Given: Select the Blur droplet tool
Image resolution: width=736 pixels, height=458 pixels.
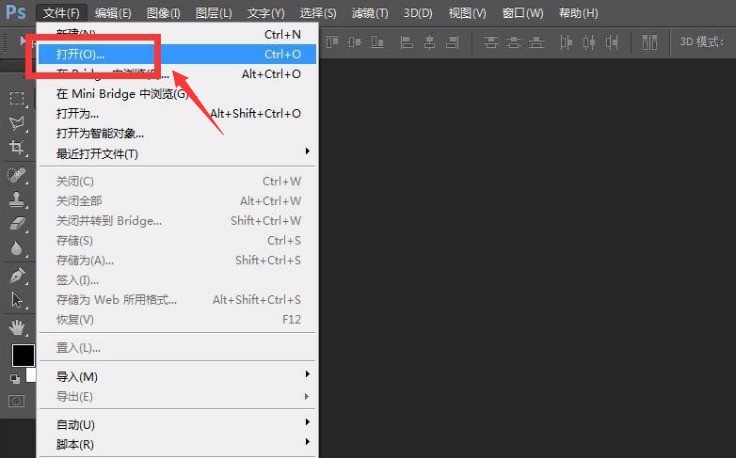Looking at the screenshot, I should (17, 248).
